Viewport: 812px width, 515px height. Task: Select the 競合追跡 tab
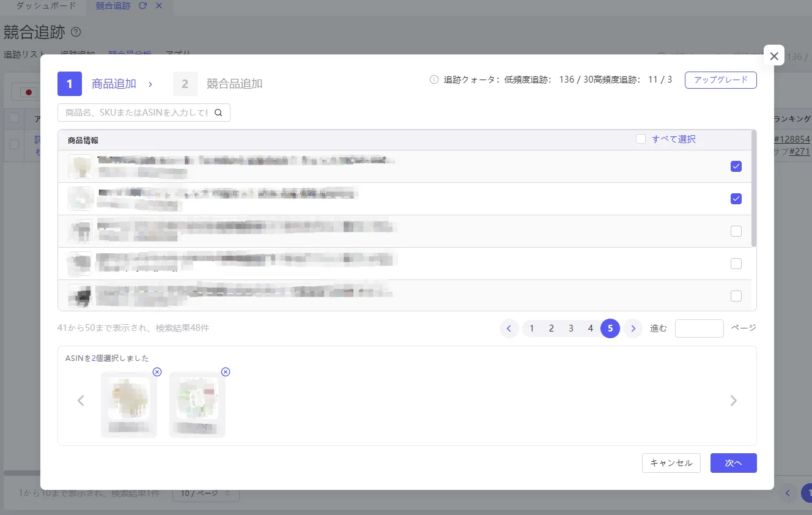[113, 6]
